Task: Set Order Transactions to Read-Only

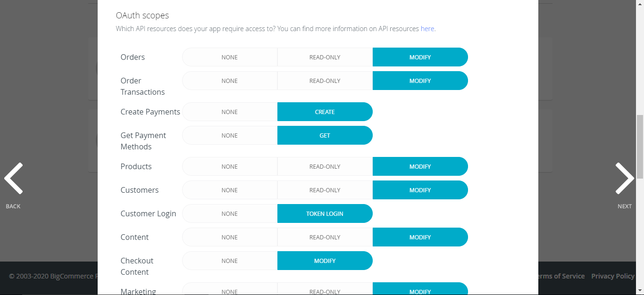Action: tap(325, 81)
